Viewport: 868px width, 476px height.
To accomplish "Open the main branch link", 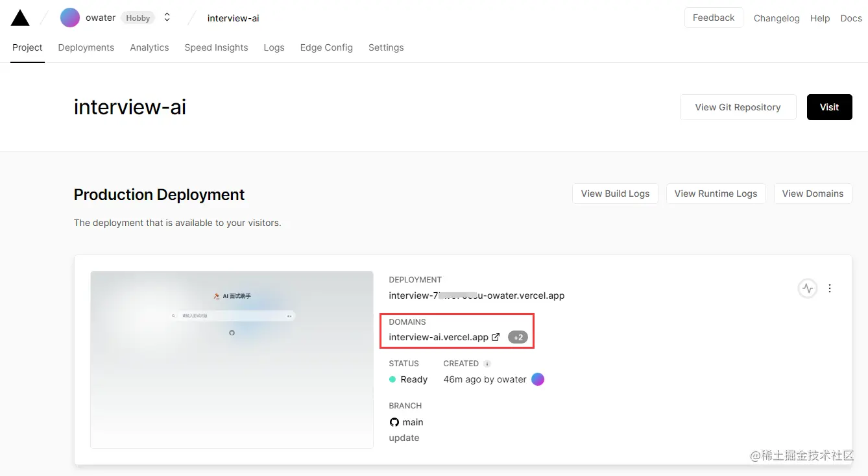I will 413,422.
